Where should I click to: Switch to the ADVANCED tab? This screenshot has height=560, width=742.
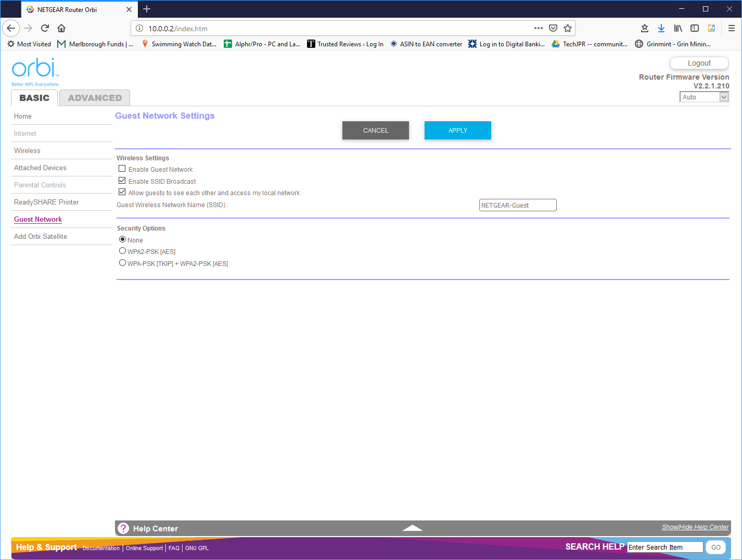(x=95, y=98)
